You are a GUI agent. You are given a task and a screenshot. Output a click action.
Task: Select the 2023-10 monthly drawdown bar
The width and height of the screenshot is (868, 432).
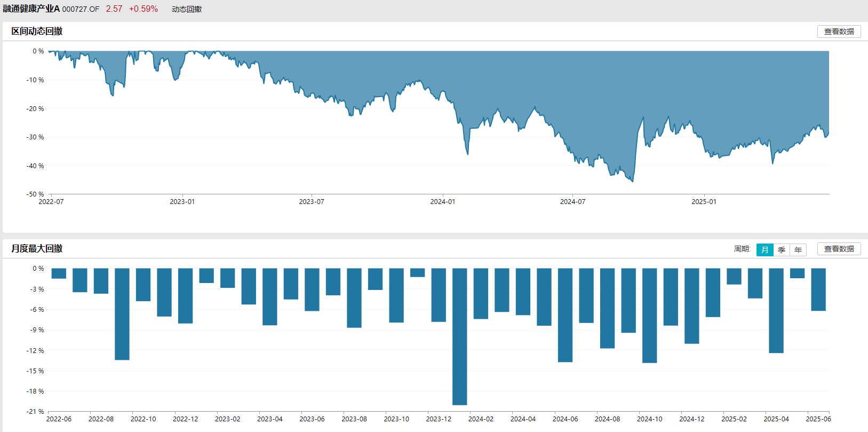(x=396, y=295)
